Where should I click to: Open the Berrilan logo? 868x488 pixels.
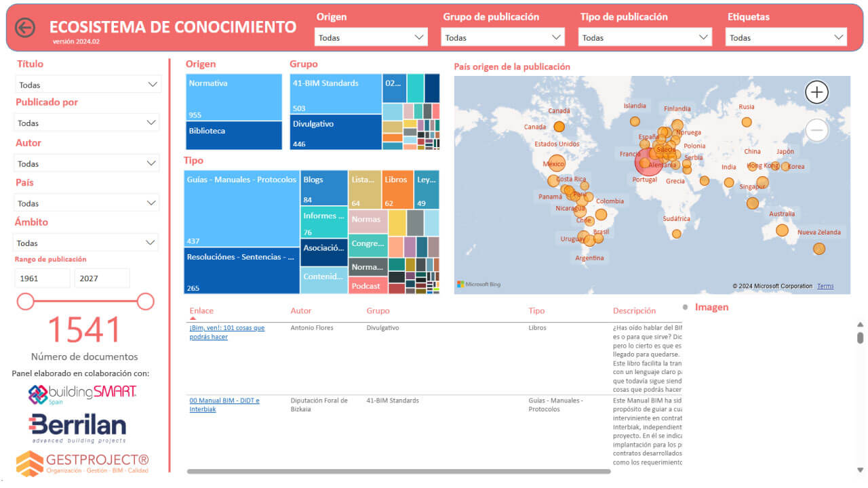coord(77,428)
